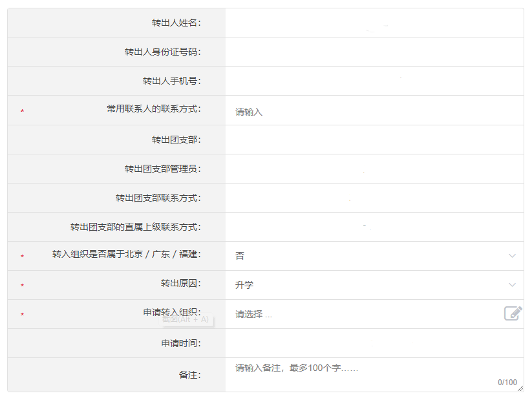Open the organization picker edit icon
Screen dimensions: 532x400
click(x=513, y=313)
